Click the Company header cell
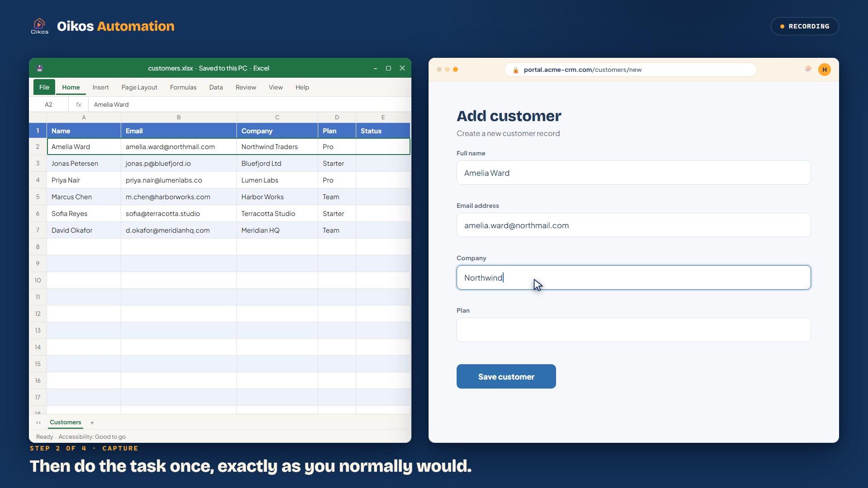The height and width of the screenshot is (488, 868). click(x=277, y=131)
